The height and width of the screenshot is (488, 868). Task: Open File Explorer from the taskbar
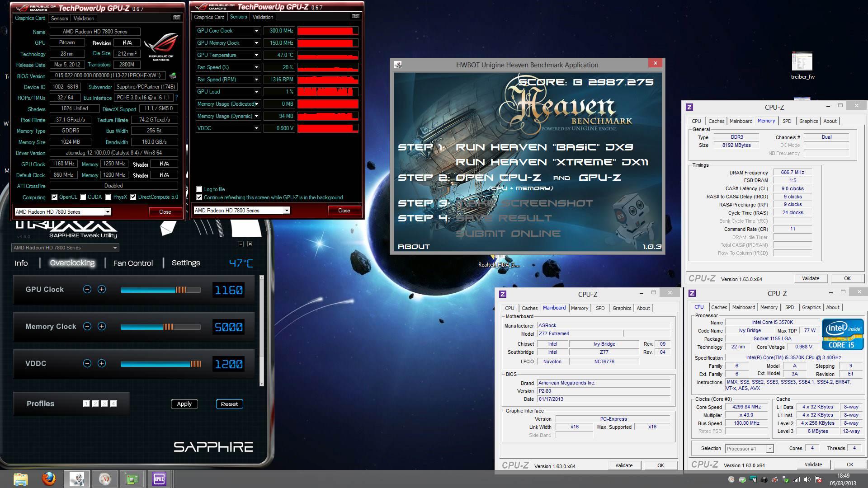[x=21, y=479]
